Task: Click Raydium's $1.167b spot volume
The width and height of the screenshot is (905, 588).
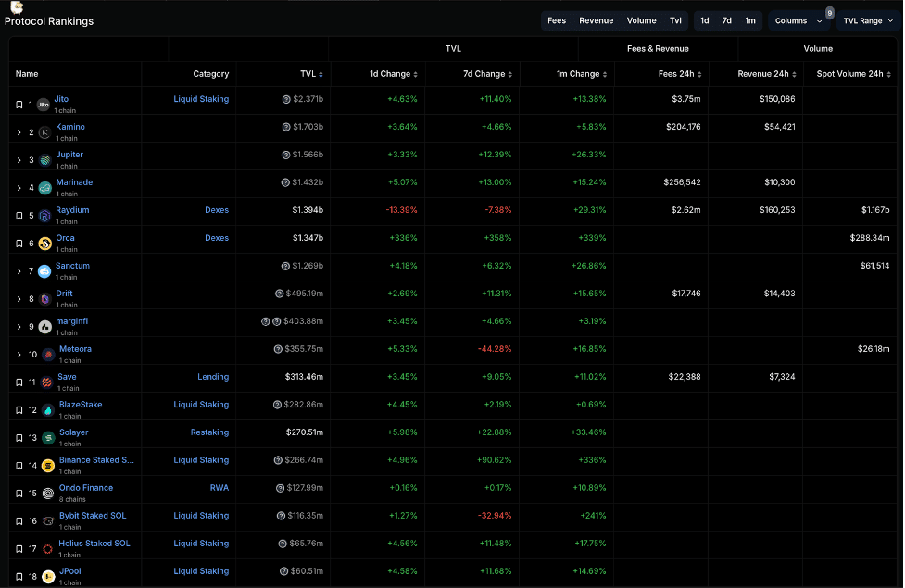Action: 875,210
